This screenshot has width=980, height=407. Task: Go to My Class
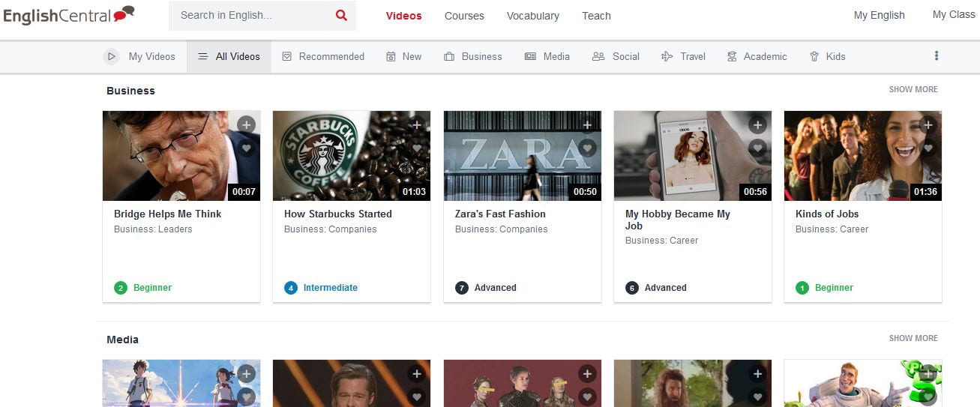(954, 14)
